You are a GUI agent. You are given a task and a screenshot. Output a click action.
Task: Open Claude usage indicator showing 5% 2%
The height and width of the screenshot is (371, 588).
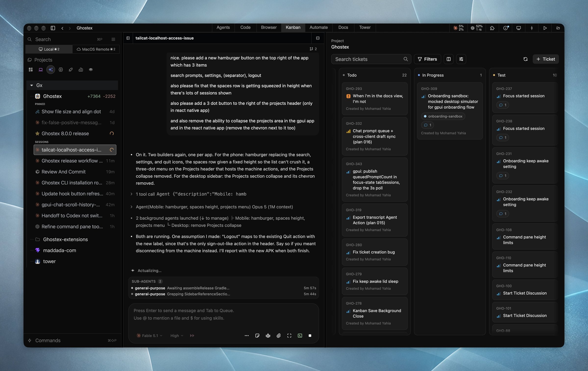tap(458, 28)
